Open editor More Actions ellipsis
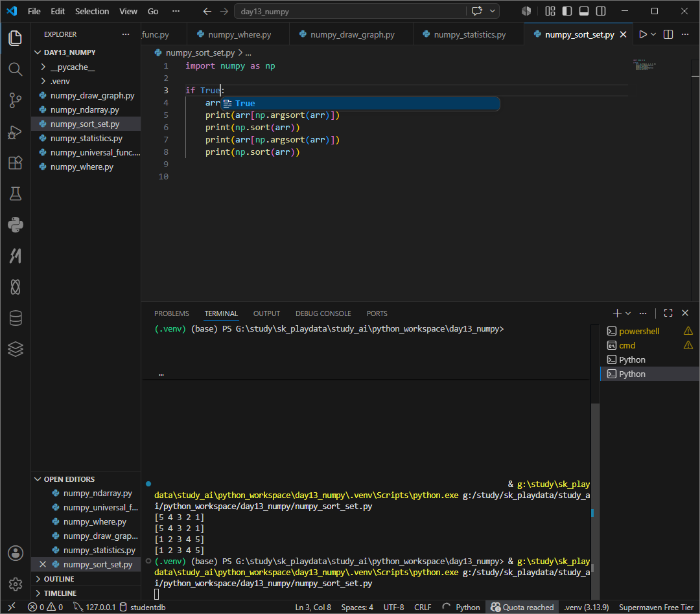 685,34
